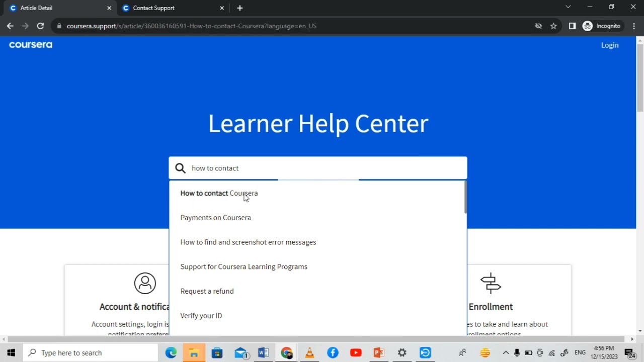Click the microphone tray icon
644x362 pixels.
click(x=517, y=353)
